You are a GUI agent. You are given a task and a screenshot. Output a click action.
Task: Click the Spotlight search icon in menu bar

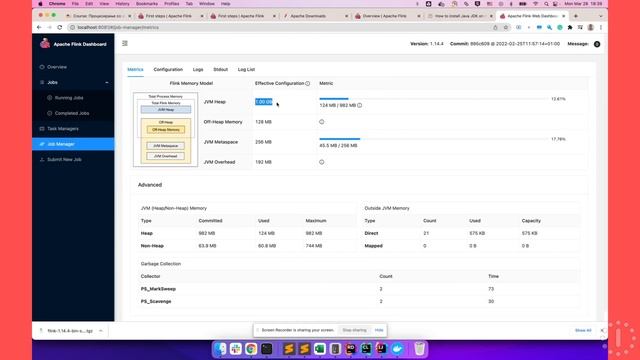click(546, 4)
